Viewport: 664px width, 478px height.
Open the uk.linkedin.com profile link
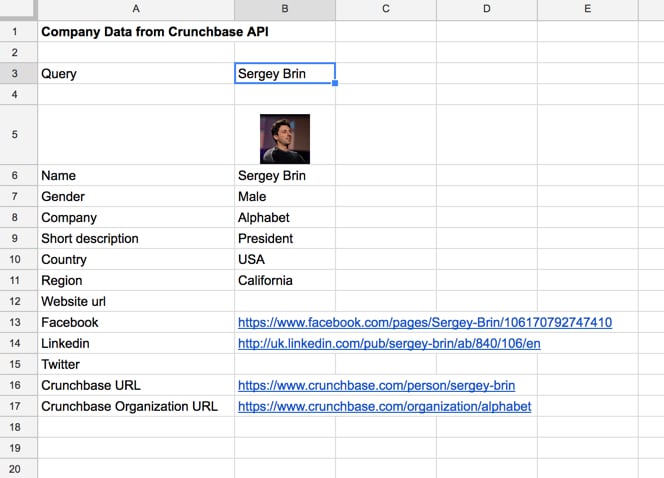pos(389,343)
